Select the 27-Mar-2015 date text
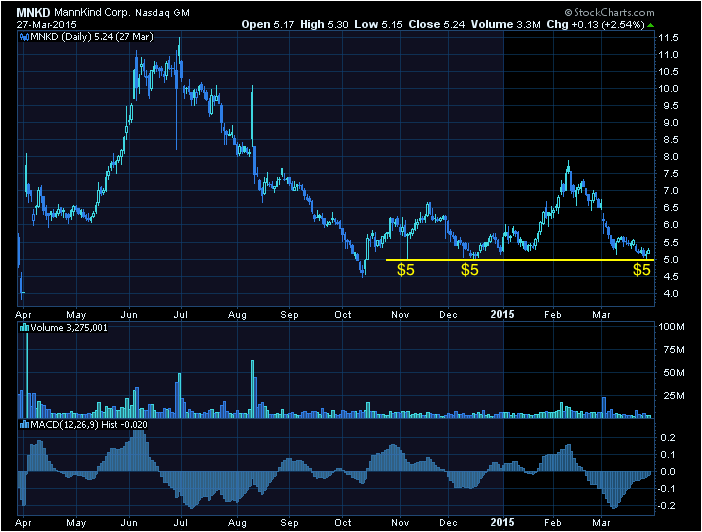The width and height of the screenshot is (702, 532). pos(47,24)
